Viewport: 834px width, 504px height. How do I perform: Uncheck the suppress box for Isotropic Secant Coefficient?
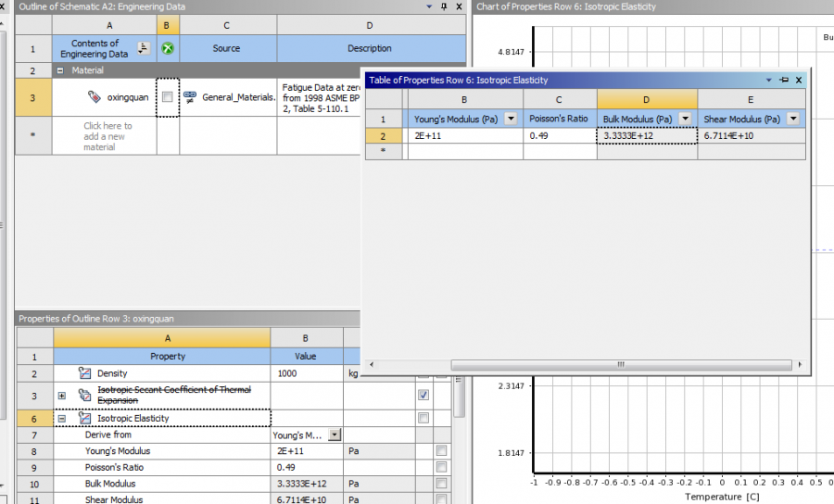point(423,395)
